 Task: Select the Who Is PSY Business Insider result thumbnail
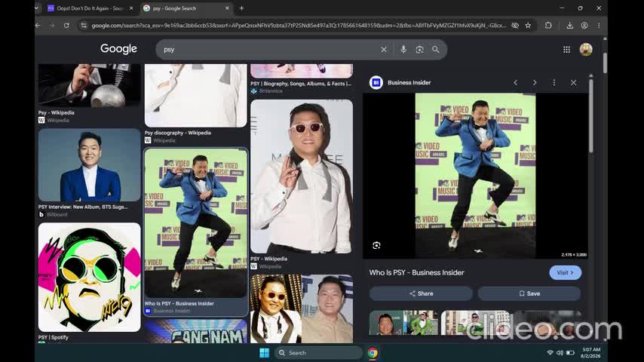196,223
